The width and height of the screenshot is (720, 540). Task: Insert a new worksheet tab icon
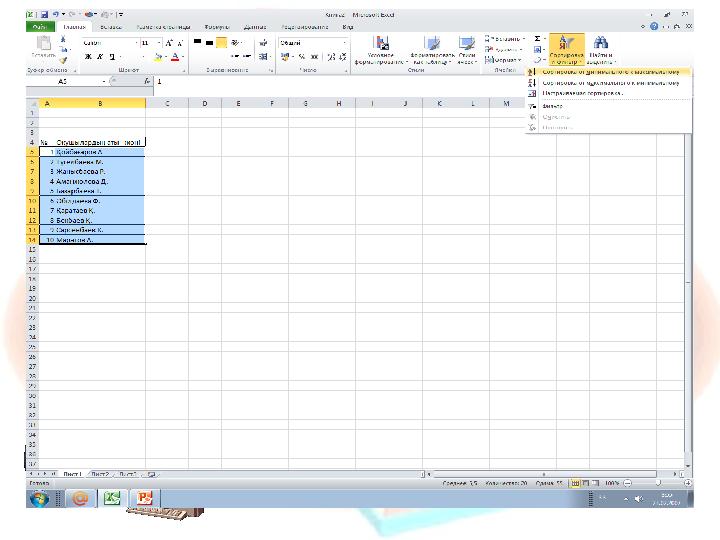pos(151,474)
